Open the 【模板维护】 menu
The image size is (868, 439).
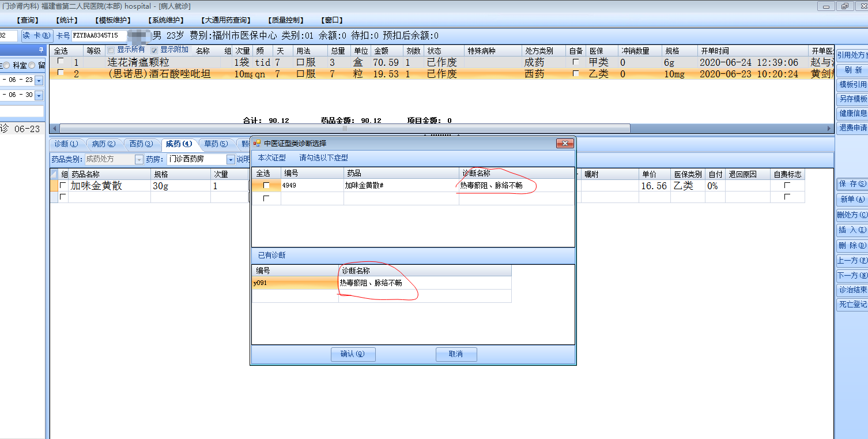point(114,20)
